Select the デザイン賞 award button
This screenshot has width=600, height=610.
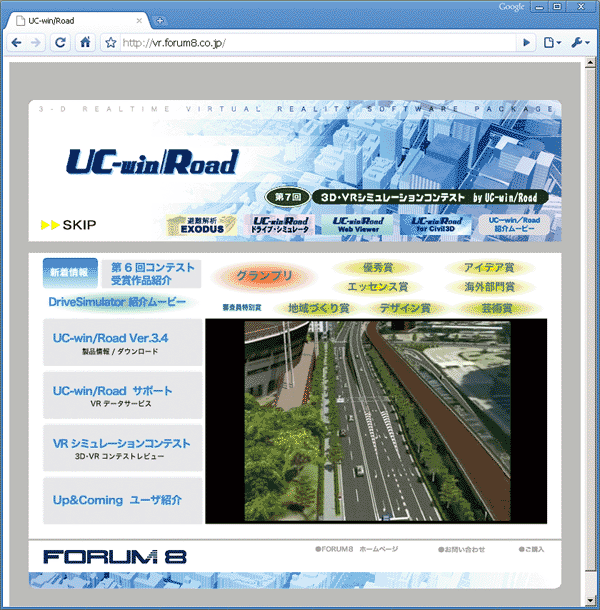(405, 309)
